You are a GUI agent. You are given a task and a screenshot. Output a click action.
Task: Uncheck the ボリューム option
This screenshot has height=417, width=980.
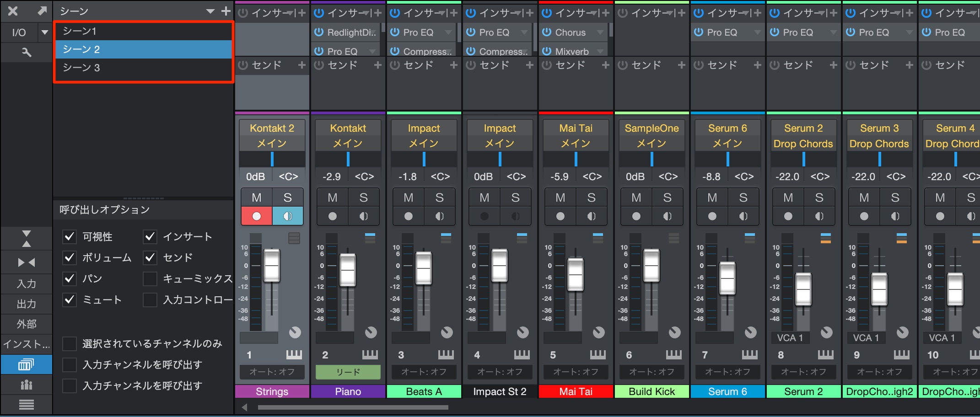69,257
